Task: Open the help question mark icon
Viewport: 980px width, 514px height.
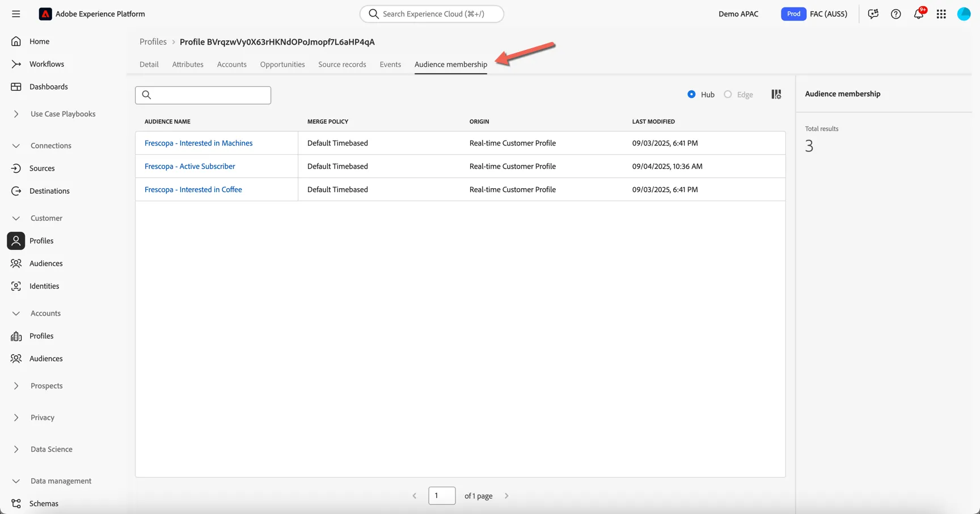Action: 895,14
